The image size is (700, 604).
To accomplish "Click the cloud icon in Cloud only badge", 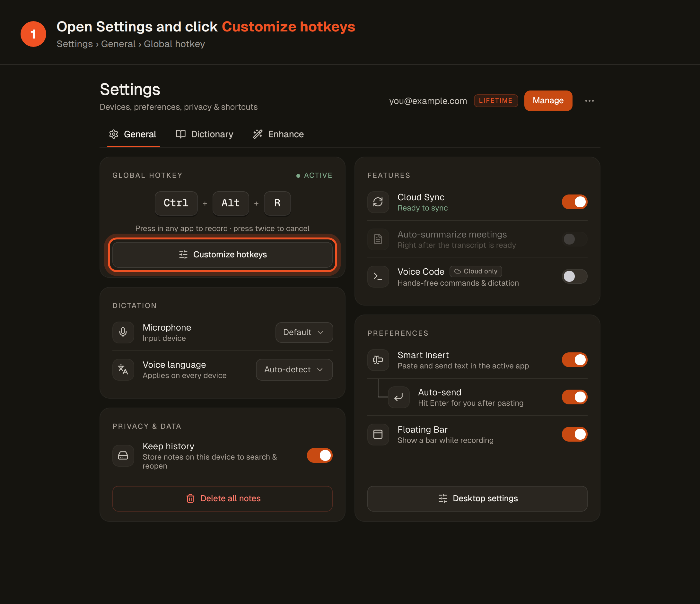I will (458, 272).
